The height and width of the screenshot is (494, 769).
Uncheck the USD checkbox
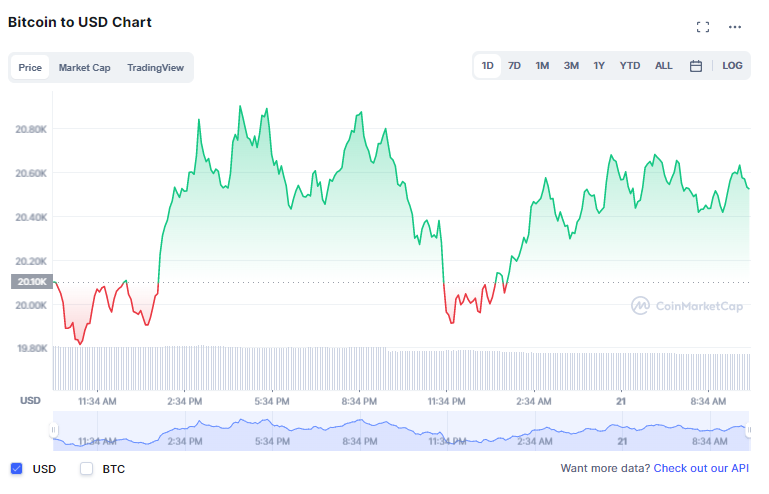pos(16,468)
